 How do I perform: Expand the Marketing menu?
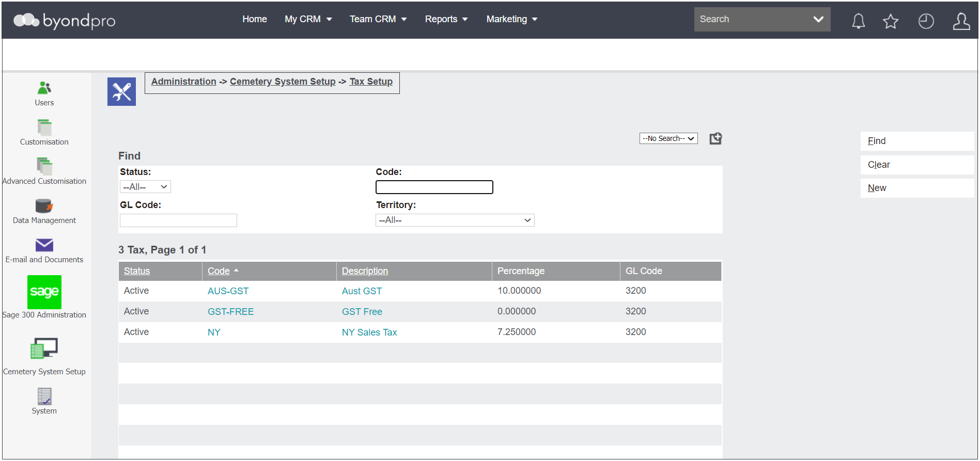click(x=512, y=19)
